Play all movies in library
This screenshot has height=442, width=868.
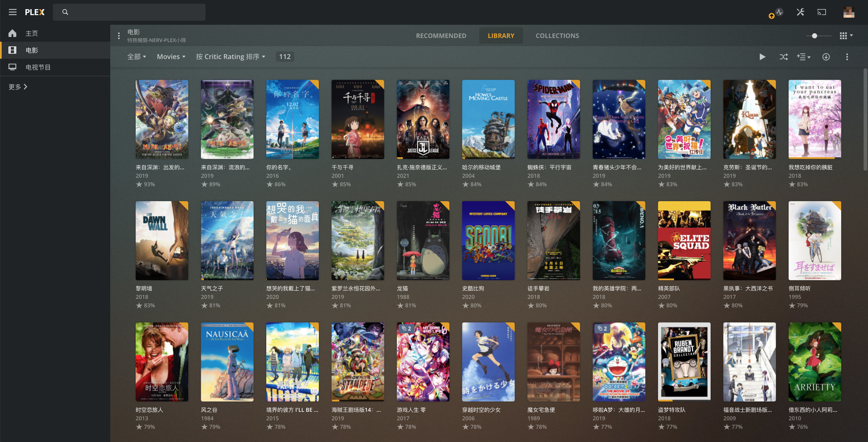[x=762, y=57]
